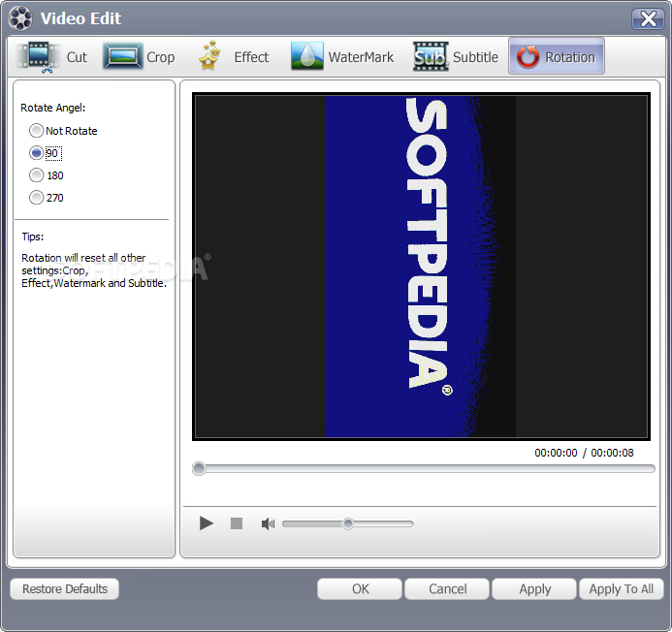The width and height of the screenshot is (672, 632).
Task: Click the Cancel button
Action: click(x=447, y=588)
